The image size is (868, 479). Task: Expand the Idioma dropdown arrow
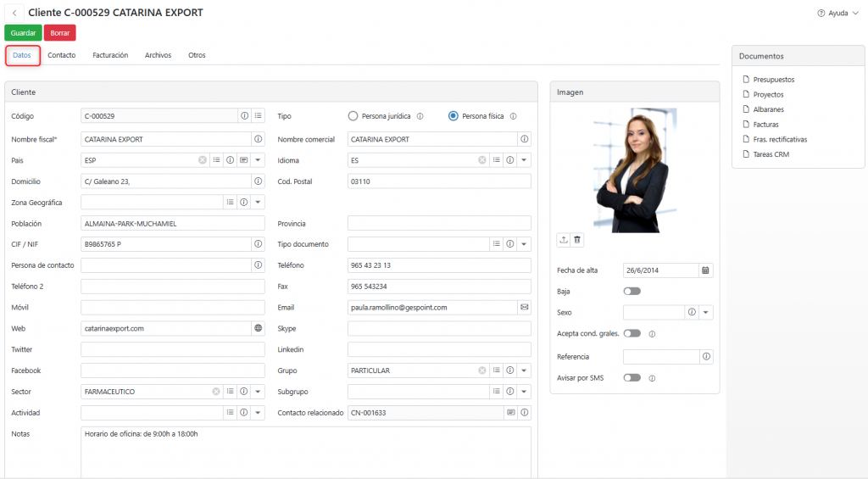click(524, 159)
